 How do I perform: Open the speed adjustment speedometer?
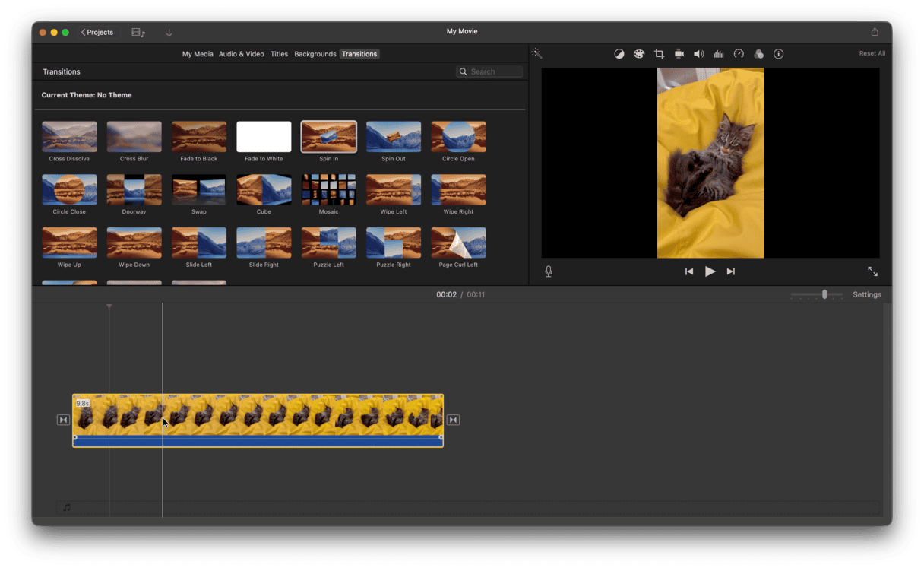click(739, 54)
